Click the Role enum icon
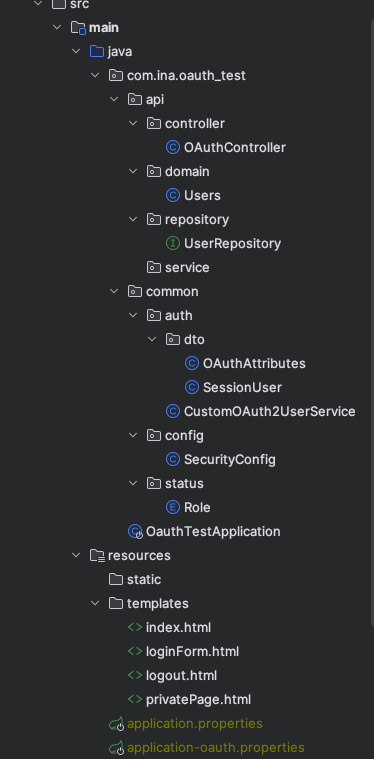The image size is (374, 759). pos(173,507)
